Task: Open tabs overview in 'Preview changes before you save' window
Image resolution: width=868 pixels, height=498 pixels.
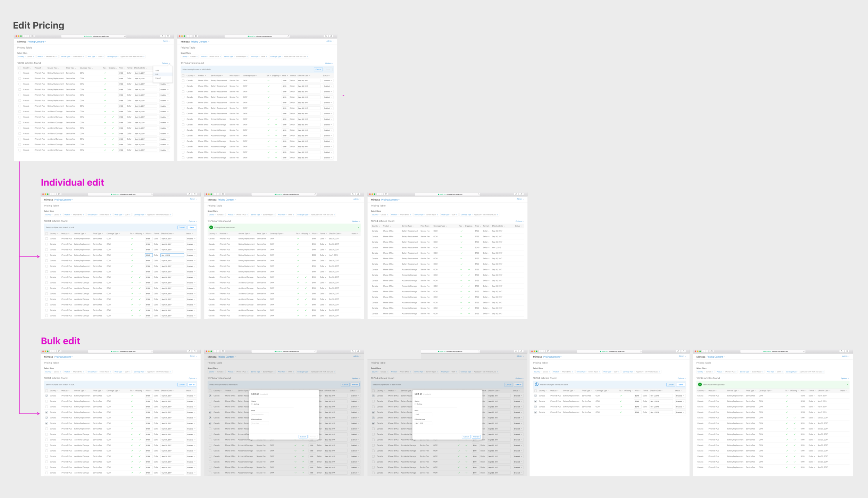Action: tap(684, 351)
